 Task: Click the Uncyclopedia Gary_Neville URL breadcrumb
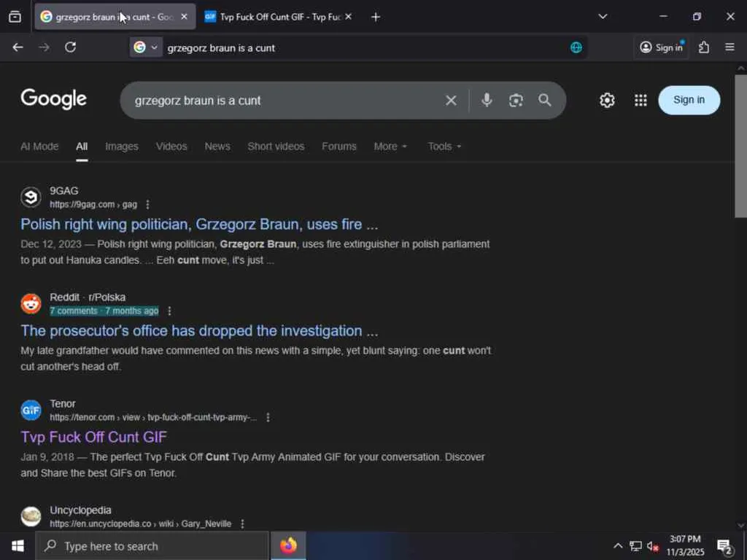[x=141, y=524]
